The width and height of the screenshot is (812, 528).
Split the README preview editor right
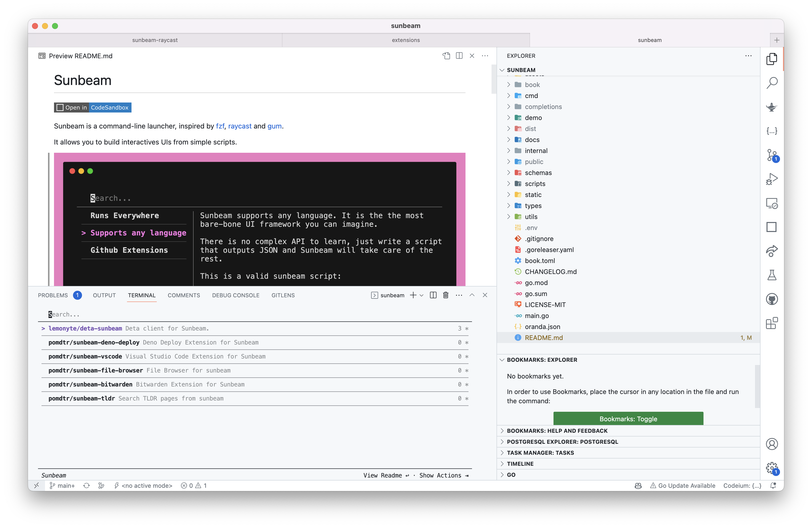point(459,55)
